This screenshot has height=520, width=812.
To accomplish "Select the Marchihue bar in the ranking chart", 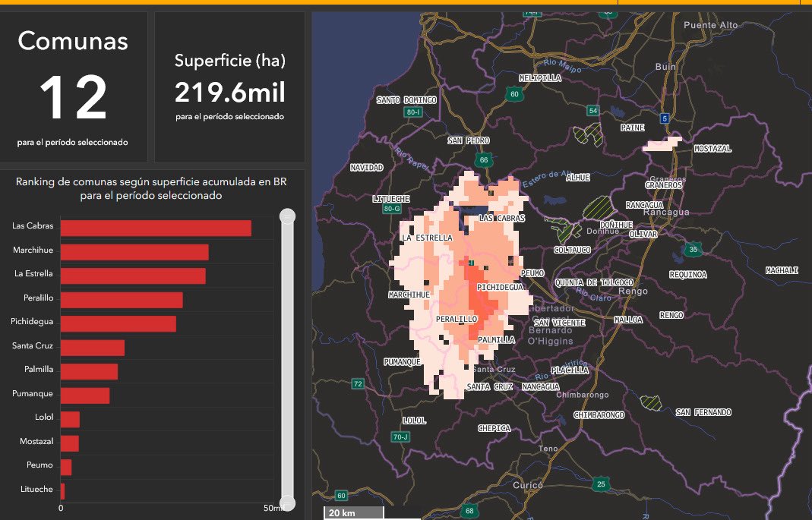I will click(134, 252).
